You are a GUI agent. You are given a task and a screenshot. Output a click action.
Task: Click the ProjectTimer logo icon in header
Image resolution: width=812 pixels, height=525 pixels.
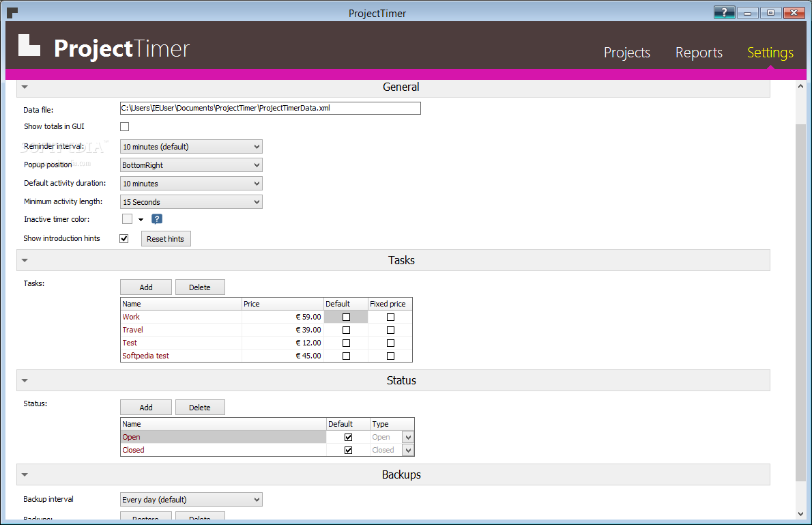click(x=29, y=45)
